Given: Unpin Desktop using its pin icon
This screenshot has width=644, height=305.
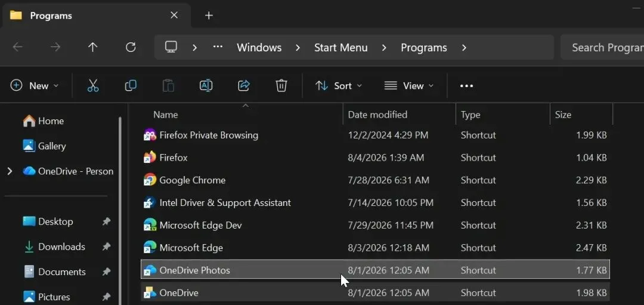Looking at the screenshot, I should (x=106, y=221).
